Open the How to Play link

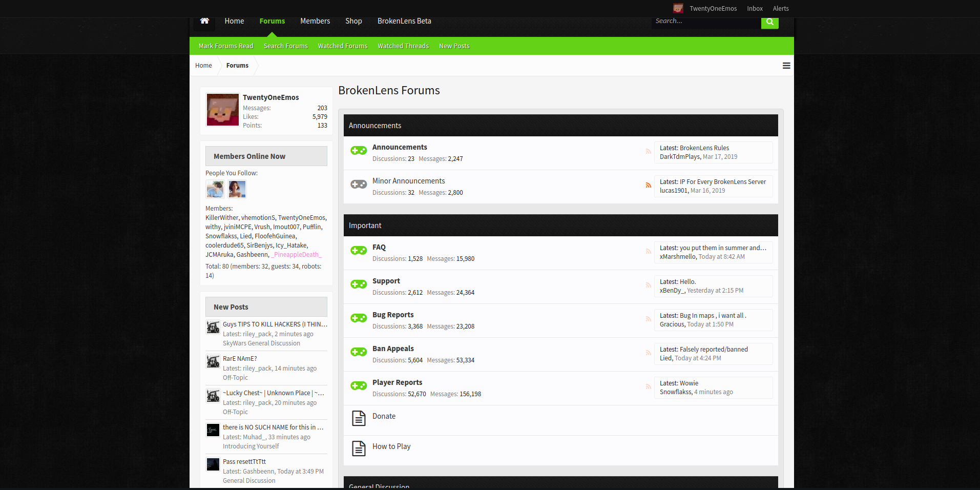point(391,446)
